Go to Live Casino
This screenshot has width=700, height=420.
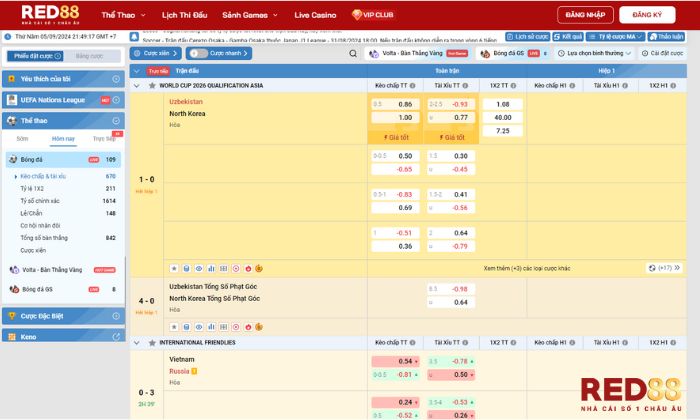pos(315,15)
